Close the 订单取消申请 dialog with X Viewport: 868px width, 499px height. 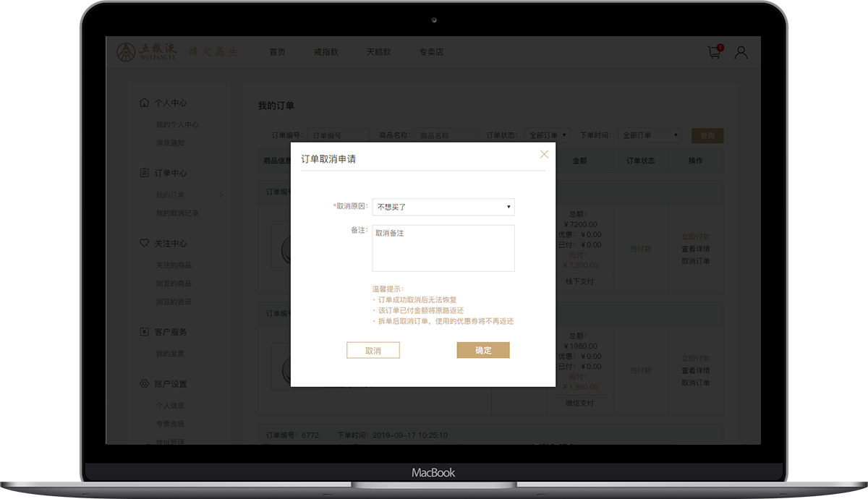545,154
